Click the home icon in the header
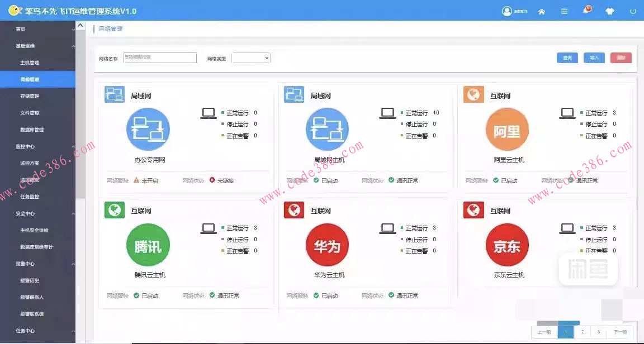Viewport: 644px width, 344px height. point(541,11)
